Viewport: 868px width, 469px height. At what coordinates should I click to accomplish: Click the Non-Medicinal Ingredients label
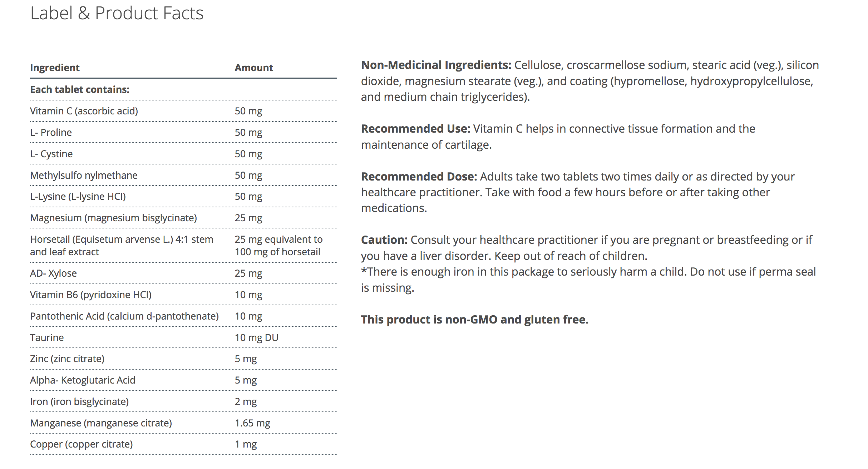pos(436,65)
